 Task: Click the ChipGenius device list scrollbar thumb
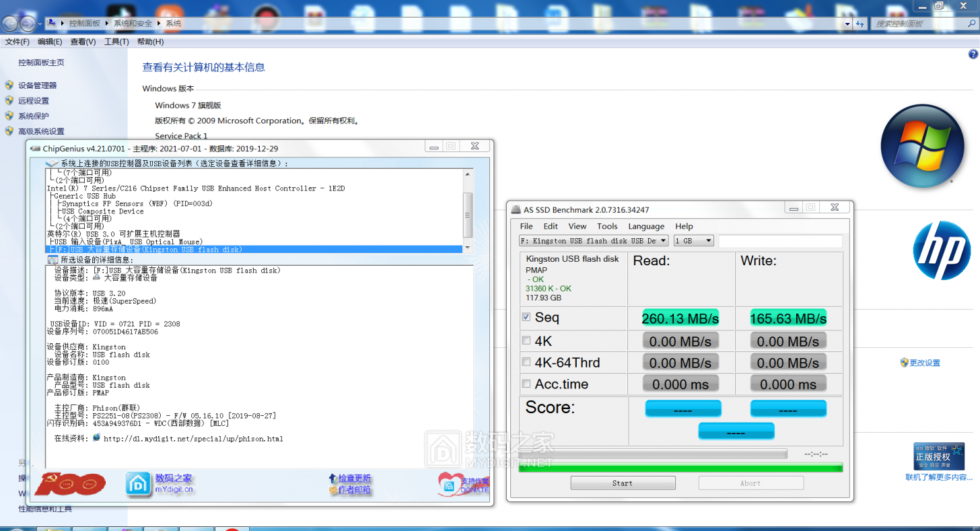tap(468, 215)
